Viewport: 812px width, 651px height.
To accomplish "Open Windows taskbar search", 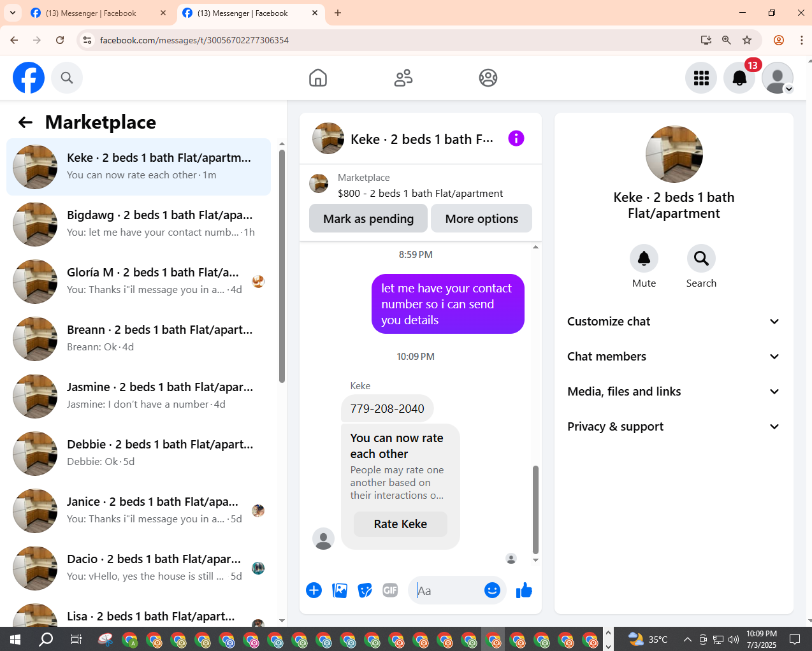I will tap(46, 639).
